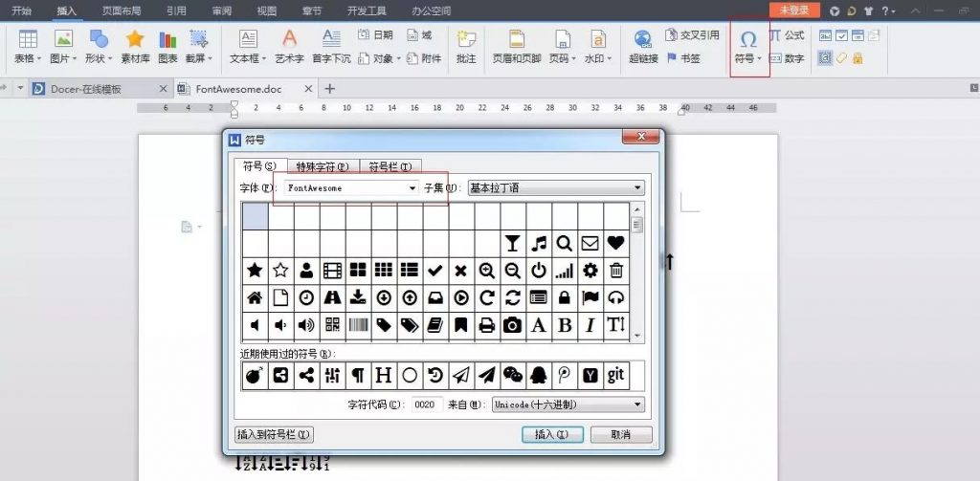
Task: Select the trash can symbol
Action: click(616, 270)
